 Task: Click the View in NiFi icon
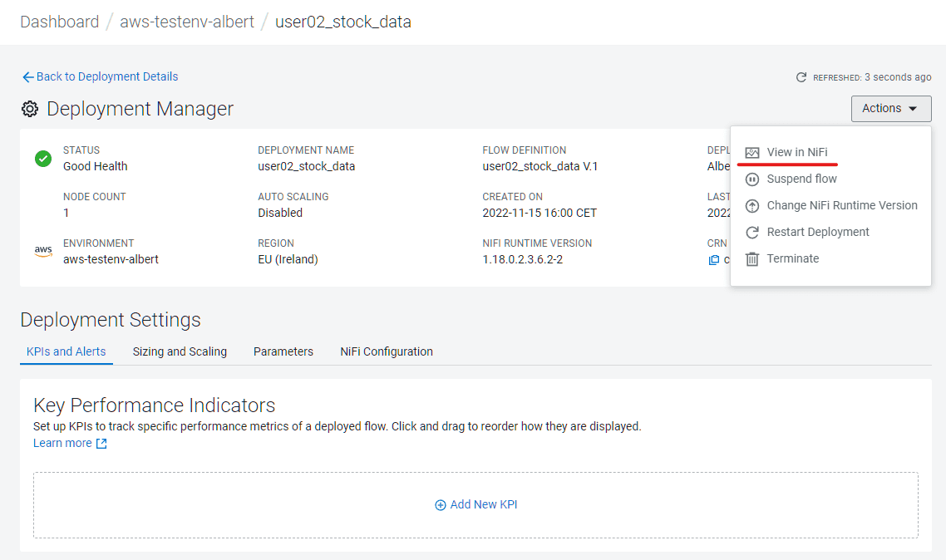tap(752, 153)
